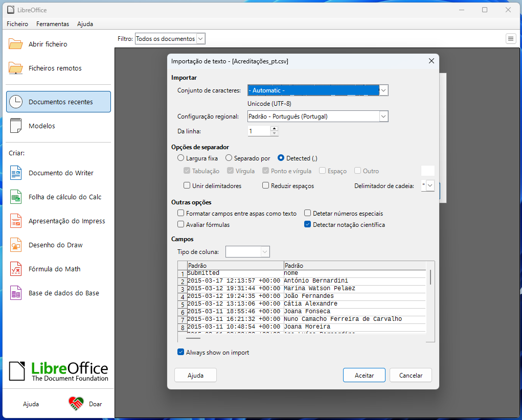Viewport: 522px width, 420px height.
Task: Expand the 'Conjunto de caracteres' dropdown
Action: pos(383,90)
